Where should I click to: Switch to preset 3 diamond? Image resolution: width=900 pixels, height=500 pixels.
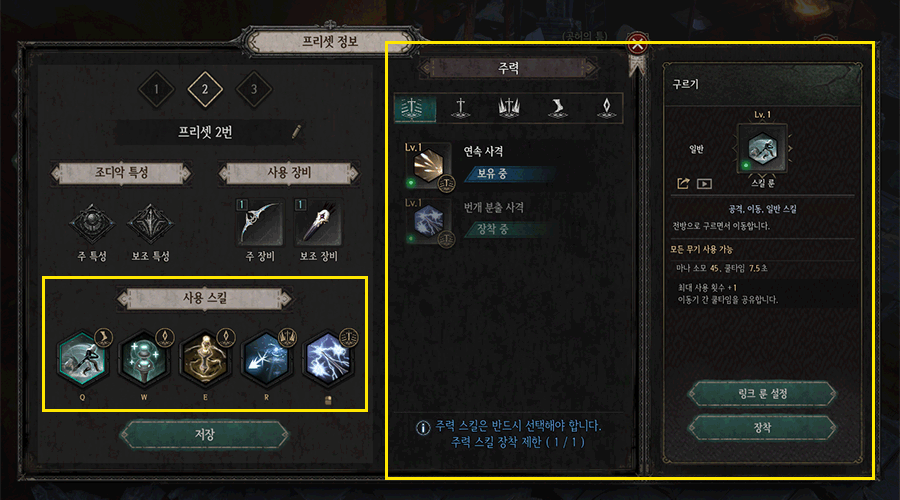pos(254,89)
